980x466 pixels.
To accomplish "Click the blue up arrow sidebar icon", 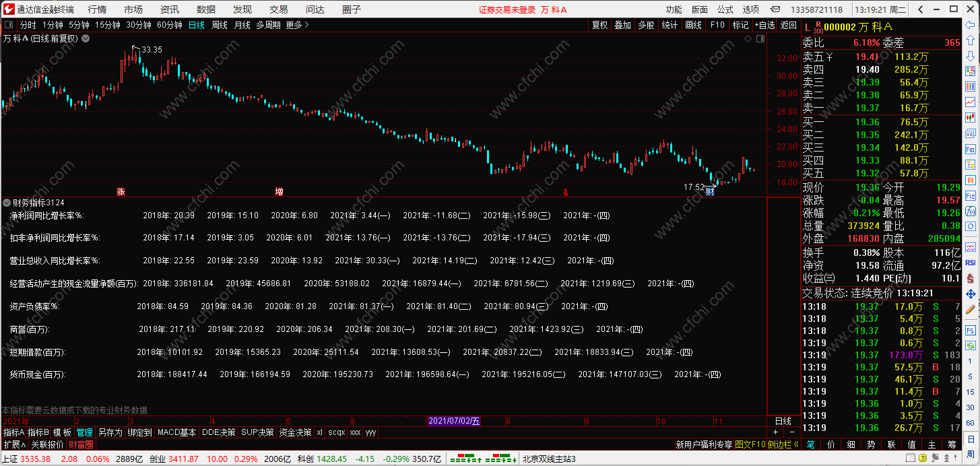I will click(971, 40).
